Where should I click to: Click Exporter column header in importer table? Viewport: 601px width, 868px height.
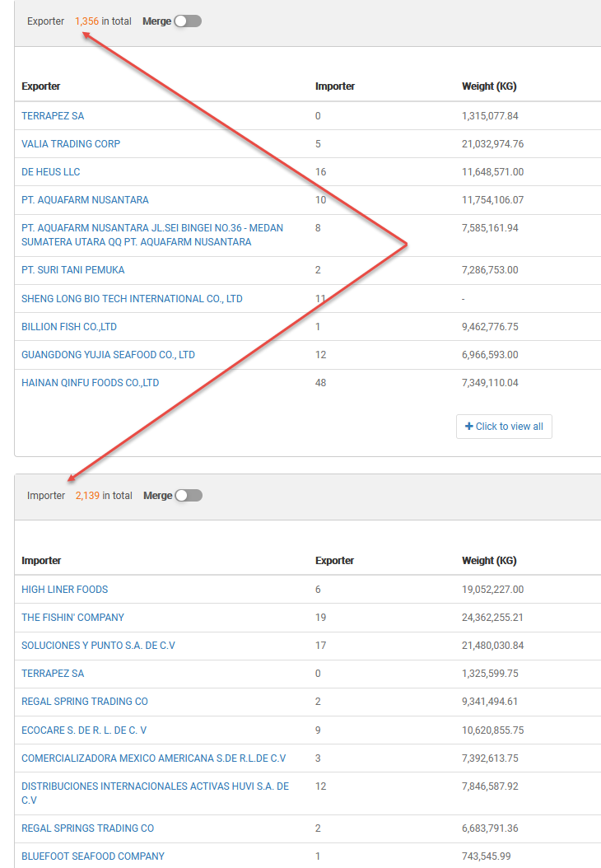pyautogui.click(x=334, y=561)
